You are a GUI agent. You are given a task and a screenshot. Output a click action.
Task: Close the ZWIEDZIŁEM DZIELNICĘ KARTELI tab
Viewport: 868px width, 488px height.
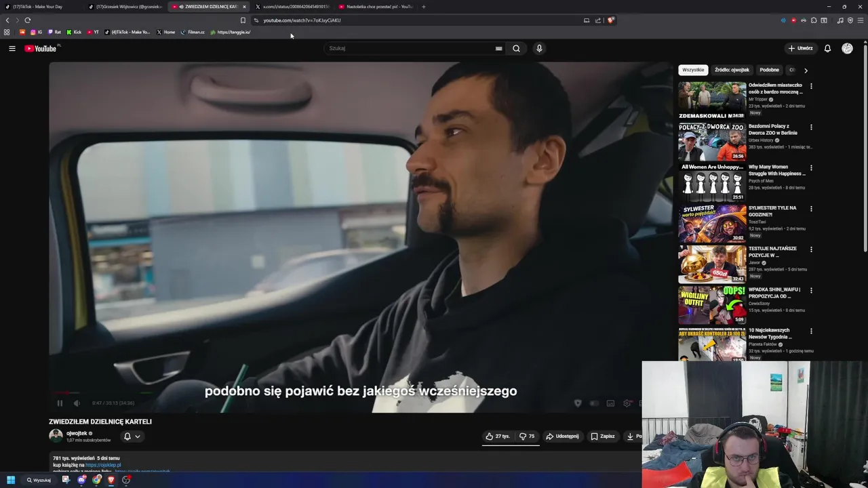[x=244, y=7]
